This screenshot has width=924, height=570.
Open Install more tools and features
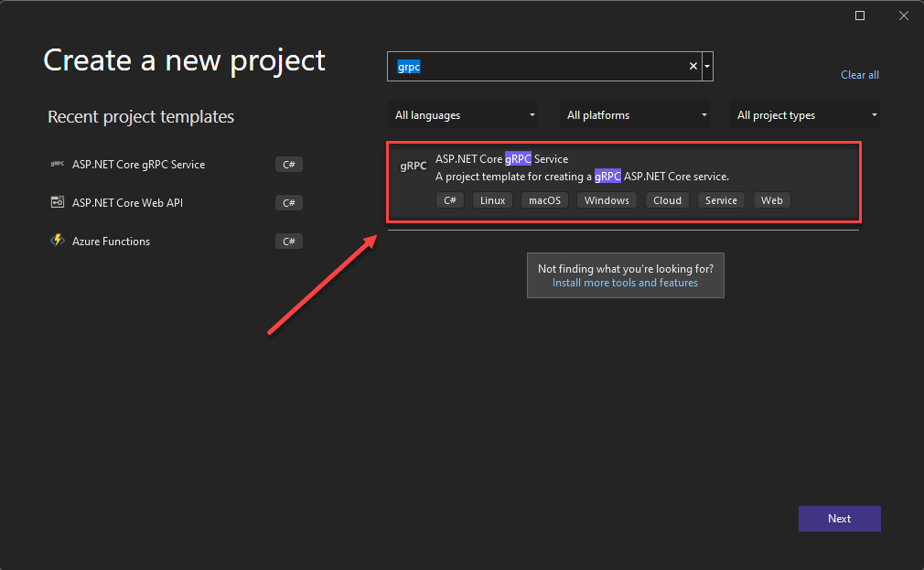coord(625,283)
